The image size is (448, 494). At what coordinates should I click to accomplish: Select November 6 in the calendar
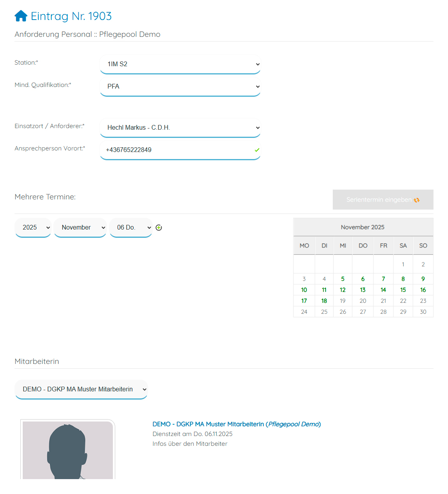pos(363,279)
